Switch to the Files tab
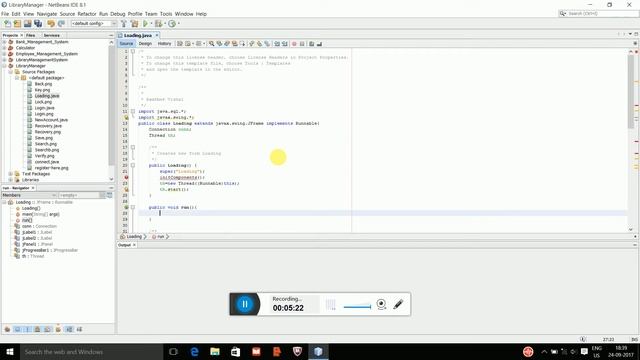Viewport: 640px width, 360px height. [x=31, y=36]
